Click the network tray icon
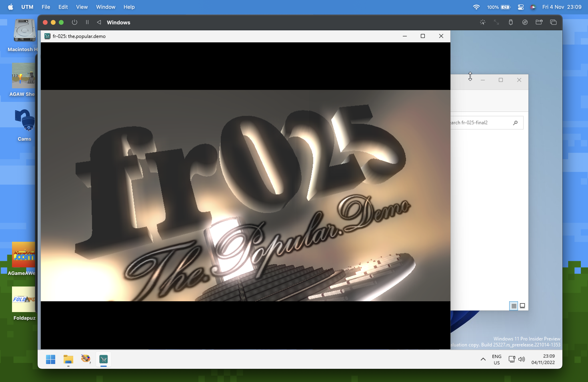This screenshot has height=382, width=588. [512, 359]
